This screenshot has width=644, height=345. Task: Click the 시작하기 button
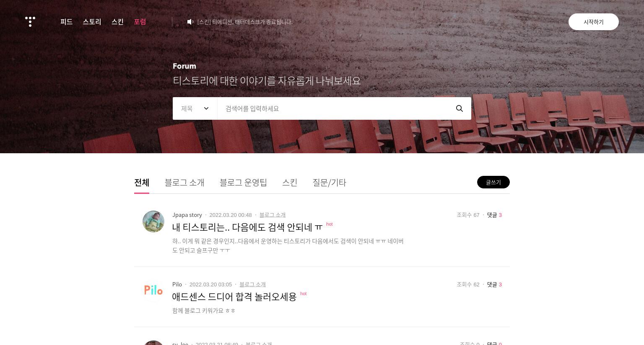pyautogui.click(x=594, y=22)
